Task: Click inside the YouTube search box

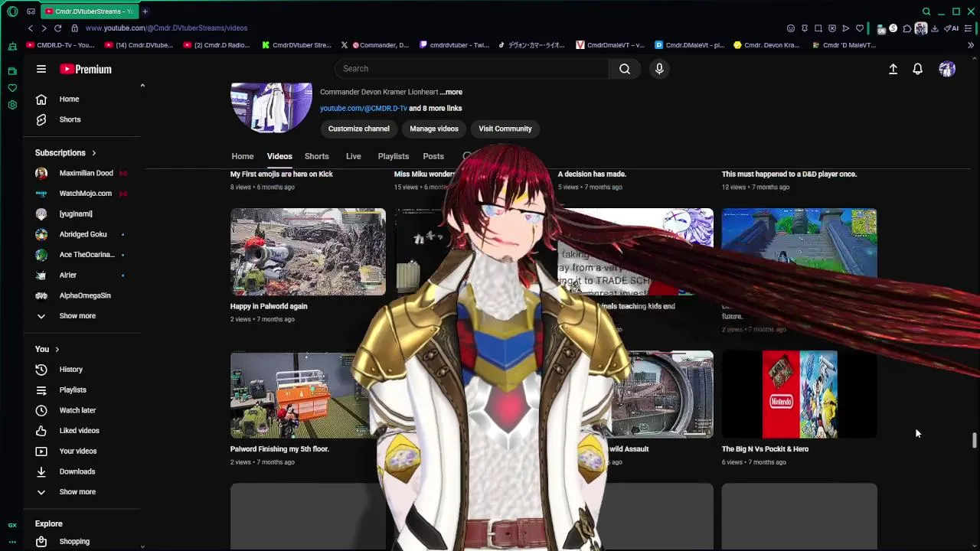Action: [472, 69]
